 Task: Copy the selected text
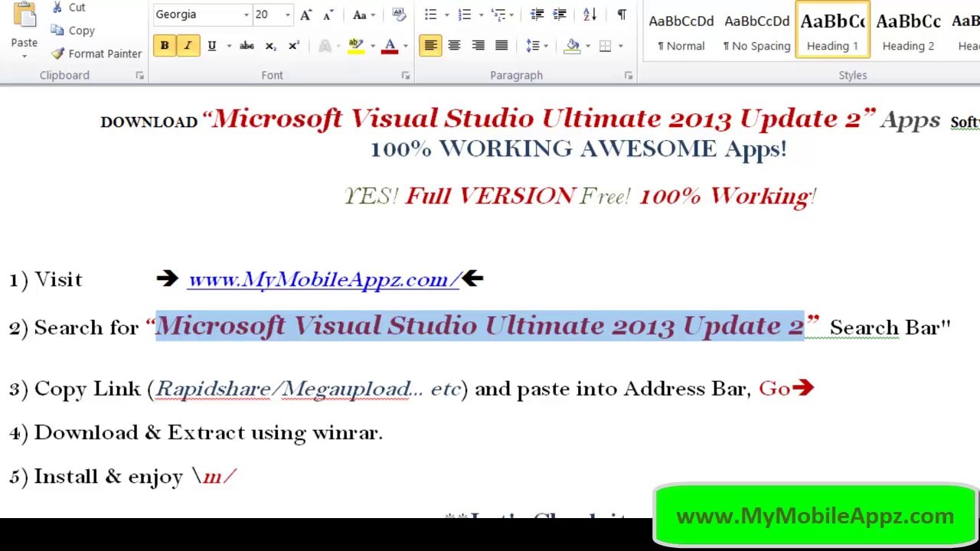72,31
